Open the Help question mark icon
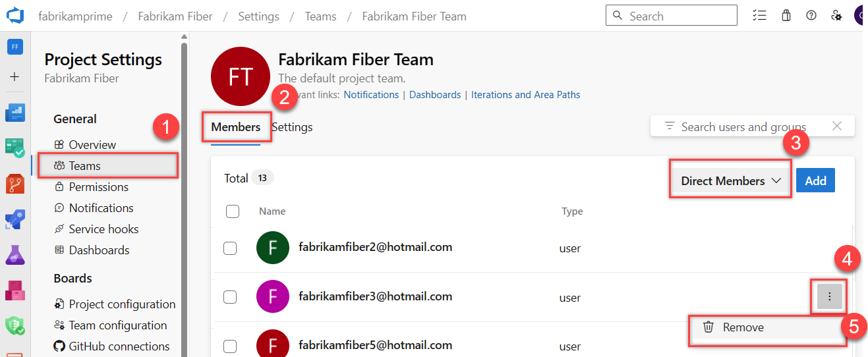 click(811, 16)
